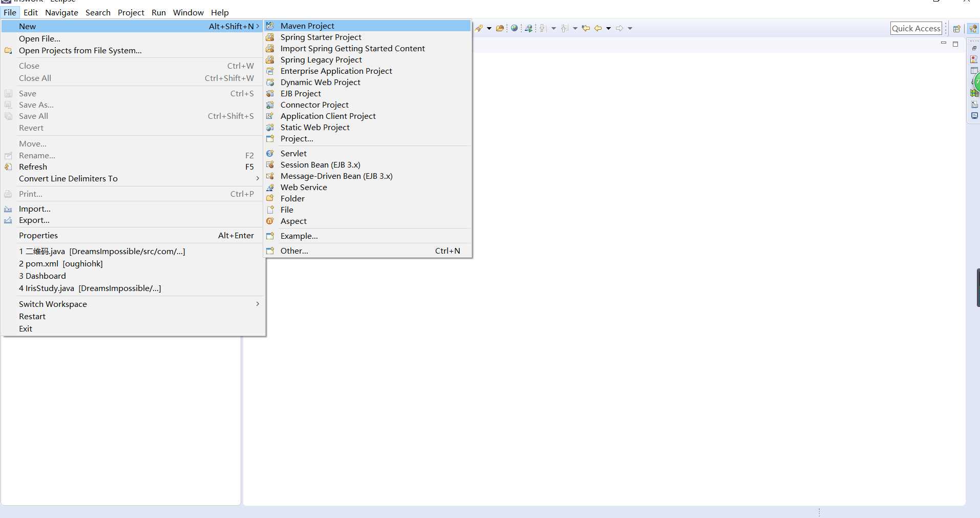The height and width of the screenshot is (518, 980).
Task: Open recent file pom.xml [oughiohk]
Action: coord(133,263)
